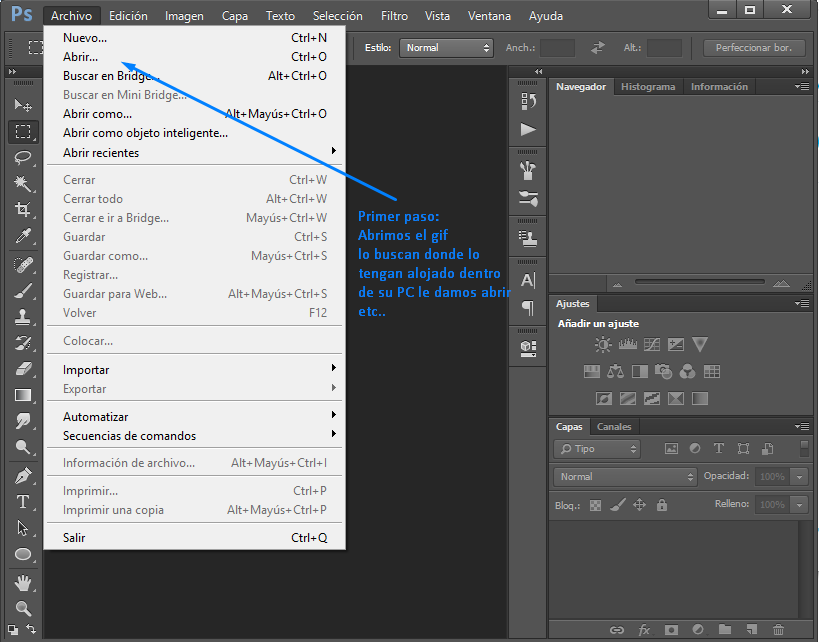This screenshot has height=642, width=819.
Task: Open the Paragraph panel icon
Action: [x=528, y=308]
